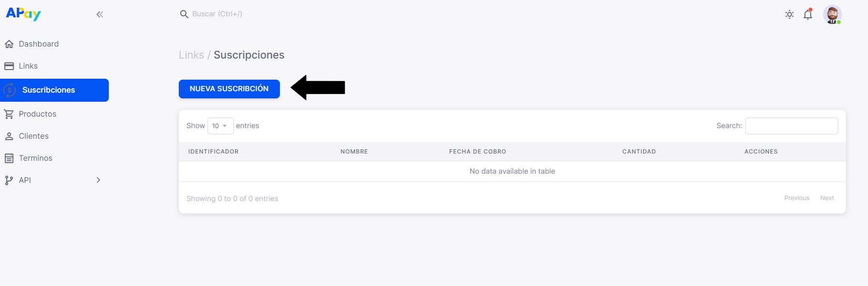Open Productos using the cart icon
868x286 pixels.
click(10, 114)
